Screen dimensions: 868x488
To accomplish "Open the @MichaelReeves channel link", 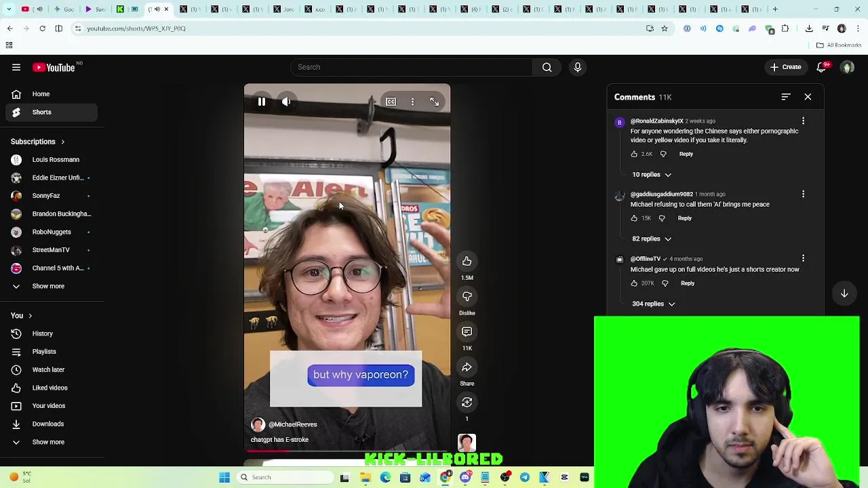I will [292, 424].
